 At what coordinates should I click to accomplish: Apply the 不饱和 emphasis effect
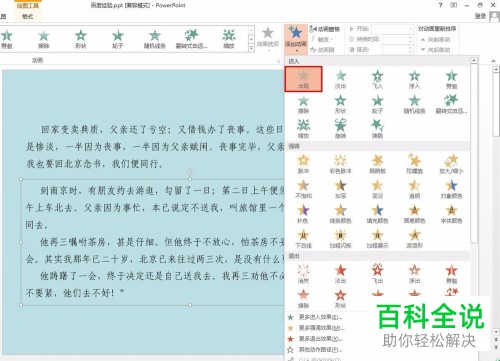click(x=303, y=189)
